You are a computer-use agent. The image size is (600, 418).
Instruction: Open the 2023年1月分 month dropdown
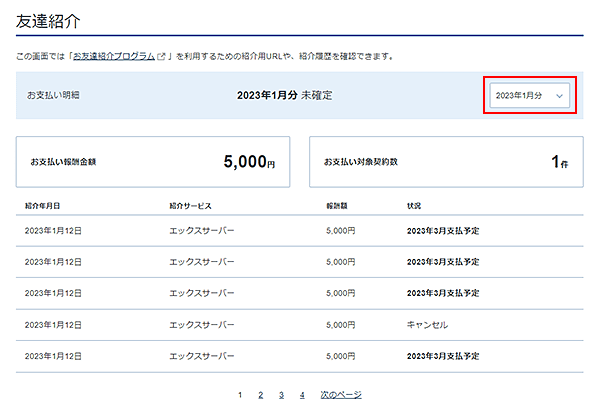[530, 95]
